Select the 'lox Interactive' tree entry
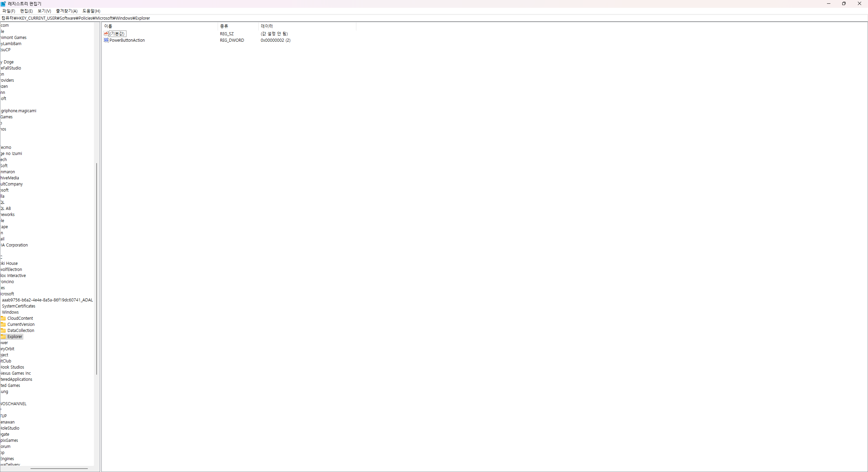868x472 pixels. pyautogui.click(x=13, y=275)
